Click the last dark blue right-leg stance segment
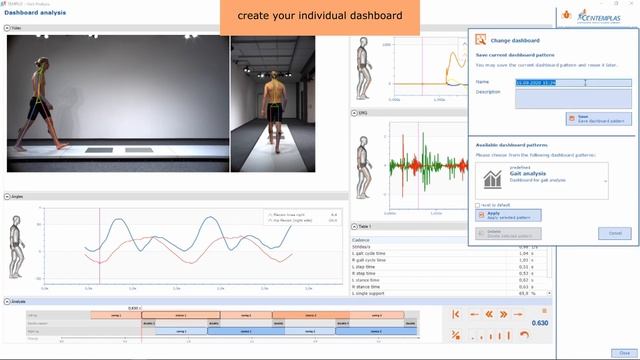 pyautogui.click(x=376, y=331)
